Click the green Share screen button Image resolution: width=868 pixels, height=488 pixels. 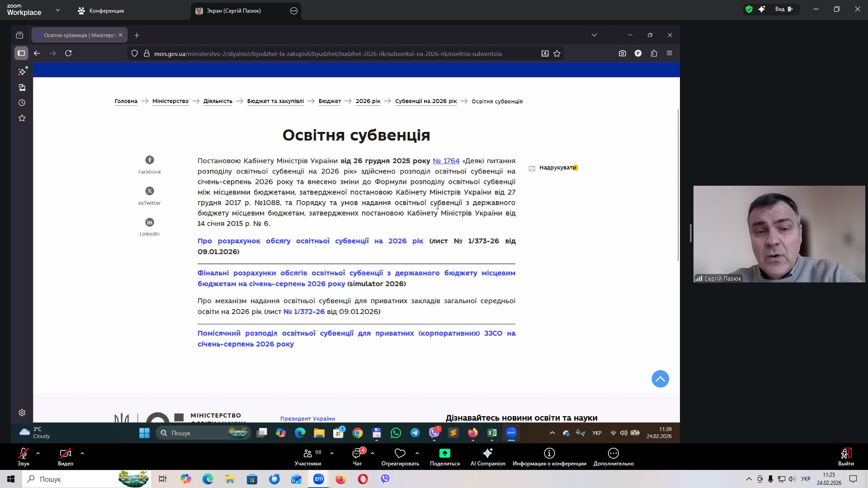tap(444, 453)
